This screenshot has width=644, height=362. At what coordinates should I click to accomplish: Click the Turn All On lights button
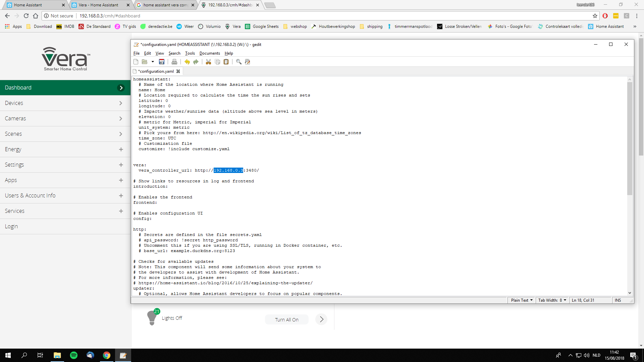click(287, 320)
